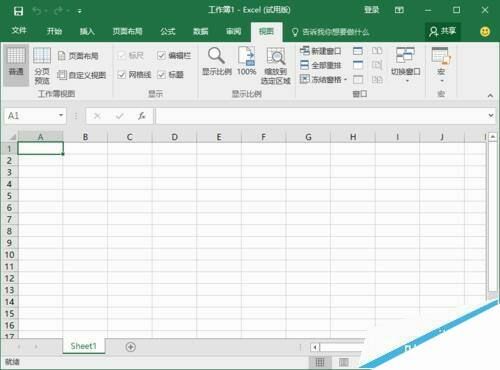This screenshot has width=500, height=370.
Task: Select row 5 header
Action: pyautogui.click(x=9, y=196)
